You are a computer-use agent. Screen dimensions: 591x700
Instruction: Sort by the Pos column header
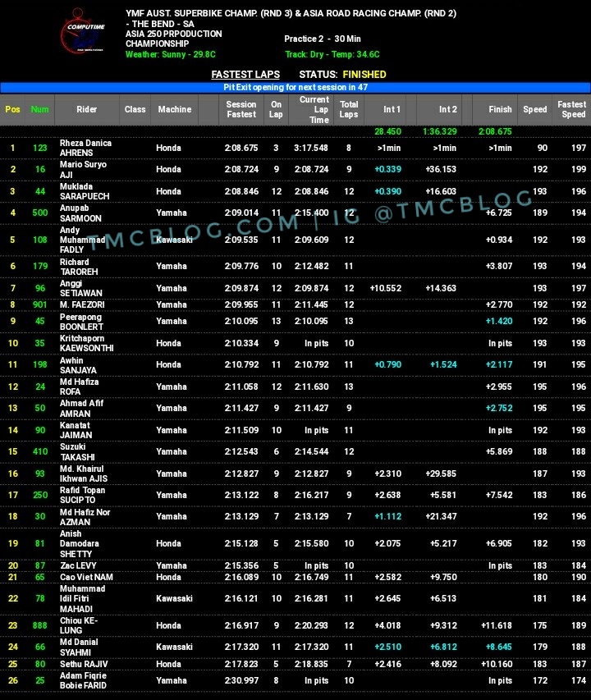12,109
